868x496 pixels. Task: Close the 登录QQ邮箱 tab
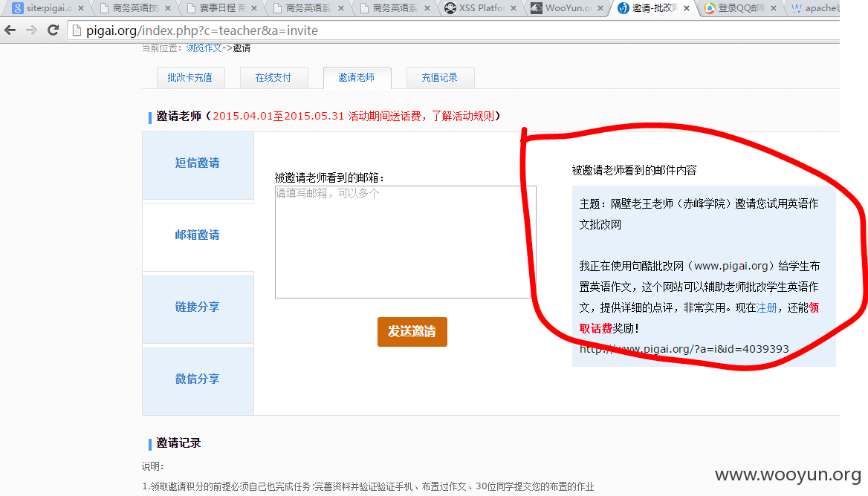tap(774, 8)
